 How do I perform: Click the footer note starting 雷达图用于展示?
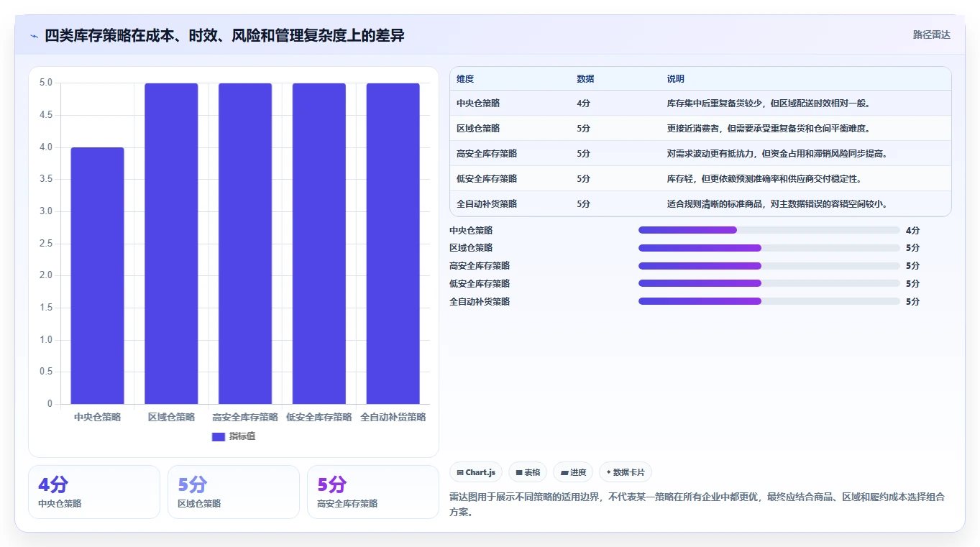697,505
